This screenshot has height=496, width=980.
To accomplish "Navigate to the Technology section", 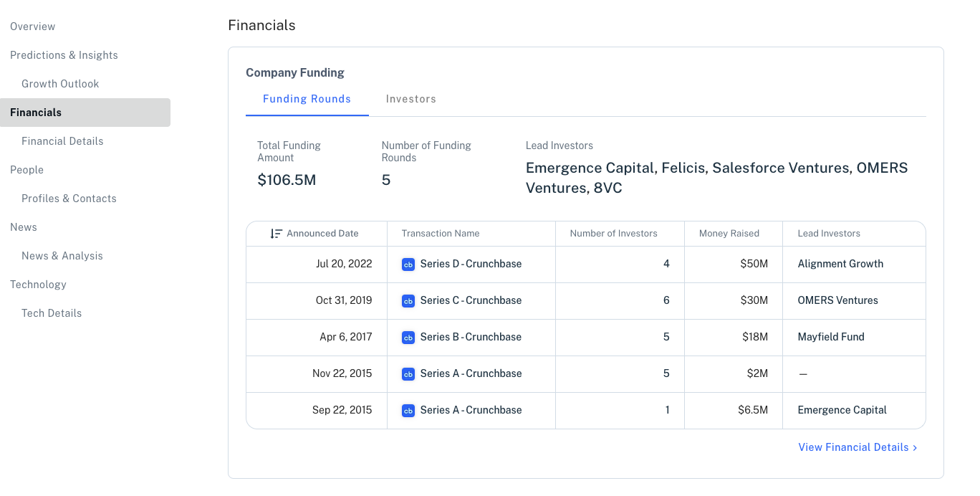I will (x=38, y=285).
